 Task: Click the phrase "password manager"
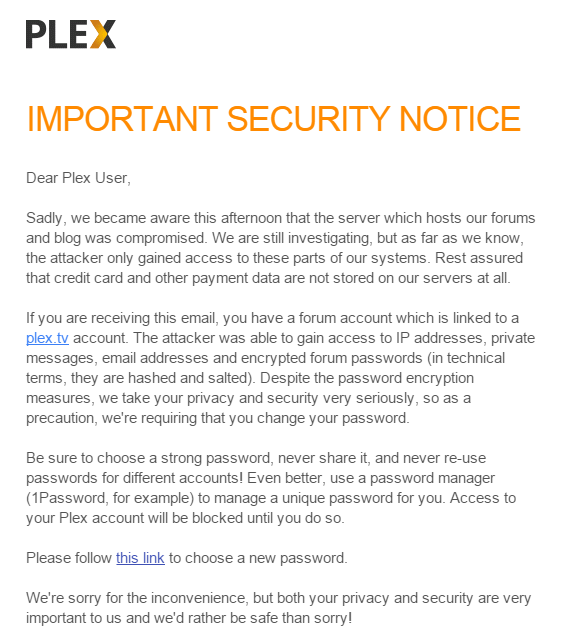point(432,478)
